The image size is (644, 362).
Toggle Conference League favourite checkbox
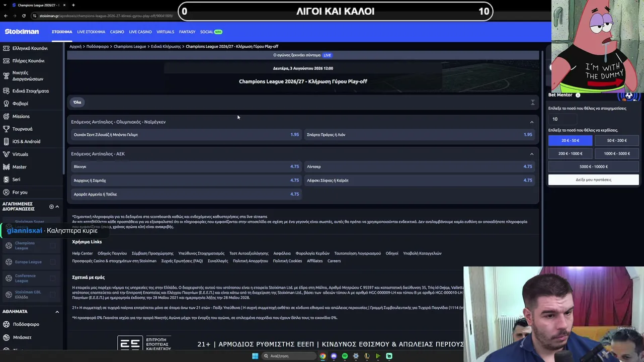click(x=53, y=278)
